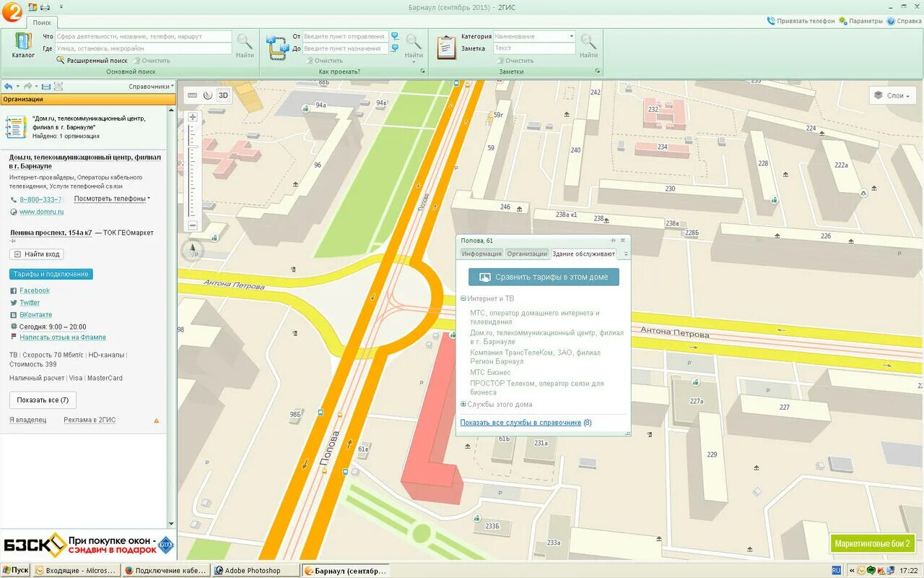
Task: Click the Заметка text input field
Action: tap(534, 48)
